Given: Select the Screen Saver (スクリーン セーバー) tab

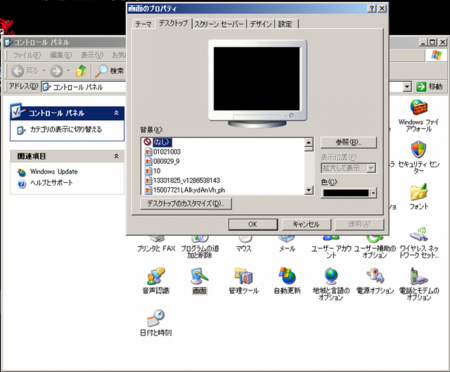Looking at the screenshot, I should click(219, 24).
